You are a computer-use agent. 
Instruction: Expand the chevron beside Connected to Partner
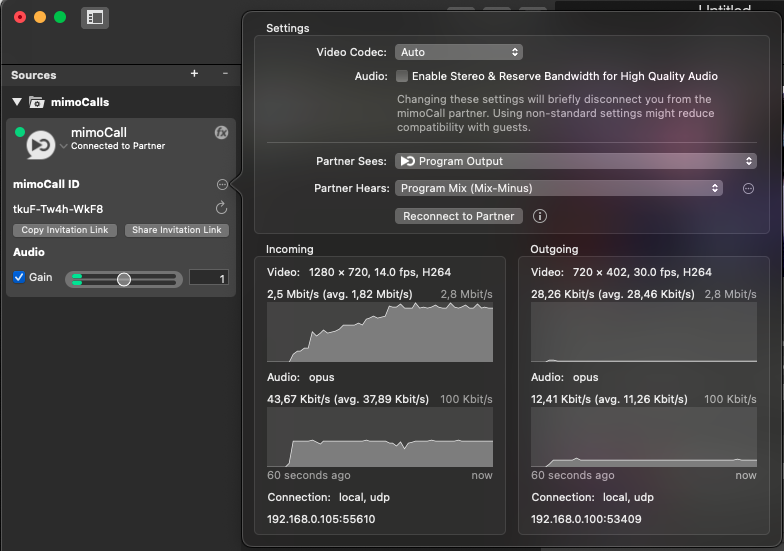coord(64,147)
